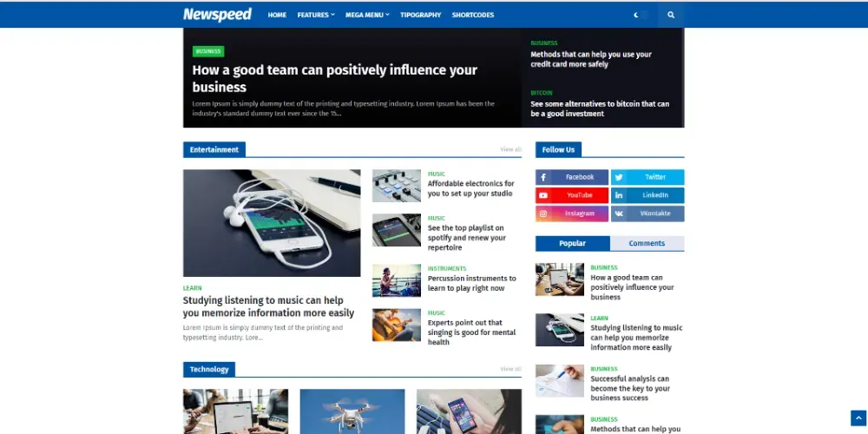Expand the Mega Menu dropdown

pos(367,15)
